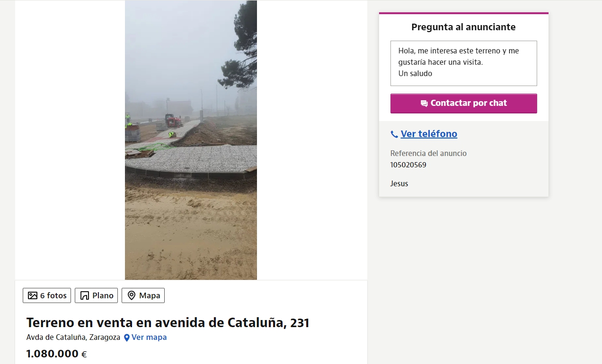This screenshot has height=364, width=602.
Task: Show the Mapa view
Action: [x=143, y=295]
